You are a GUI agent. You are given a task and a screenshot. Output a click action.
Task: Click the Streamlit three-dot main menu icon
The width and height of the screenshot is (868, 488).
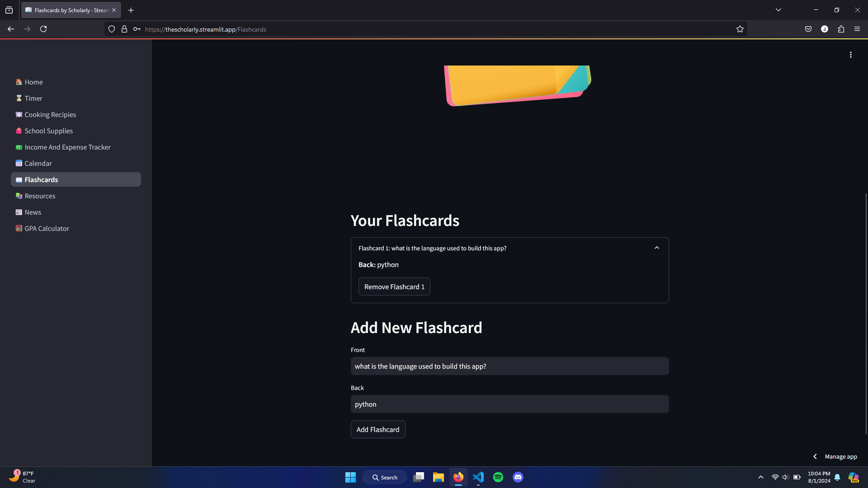click(x=850, y=55)
